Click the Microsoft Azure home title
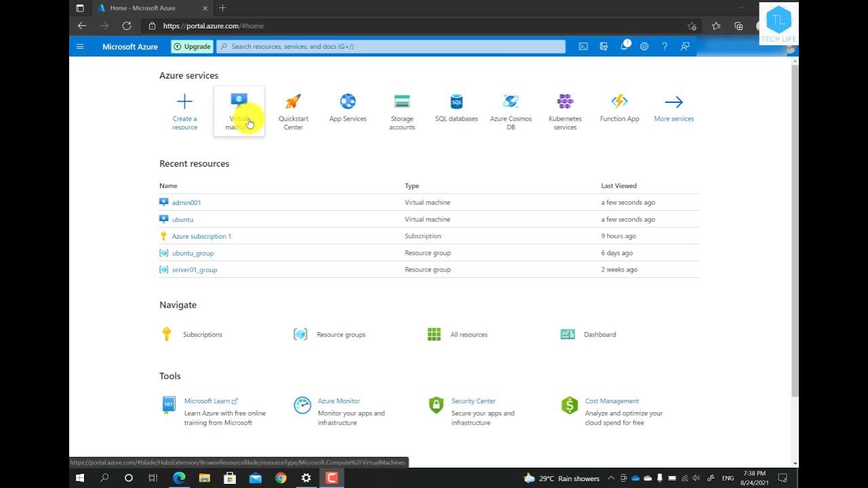 (130, 47)
